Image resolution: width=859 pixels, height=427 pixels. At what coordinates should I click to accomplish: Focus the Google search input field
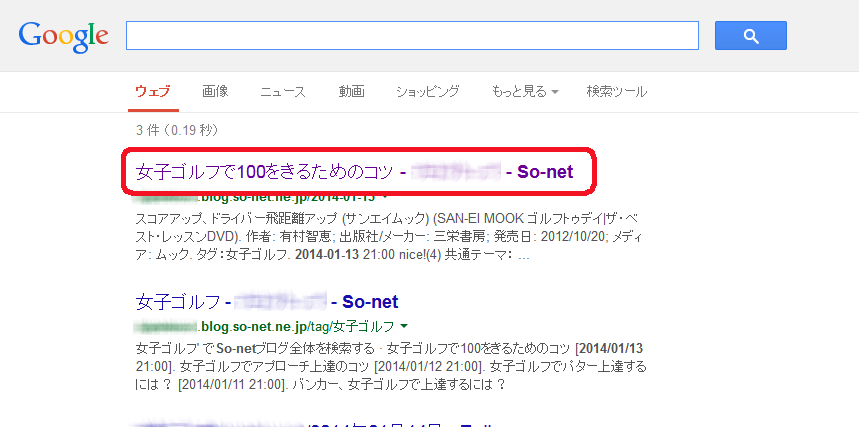(x=413, y=36)
